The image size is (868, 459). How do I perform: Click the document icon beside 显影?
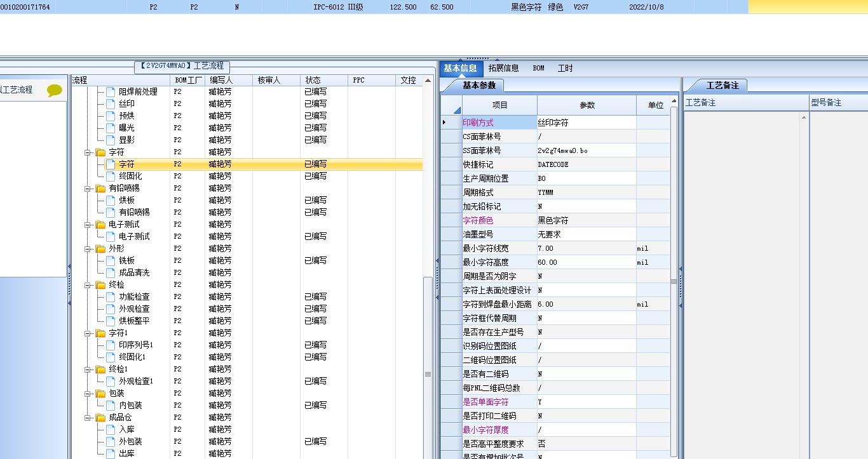[x=111, y=140]
